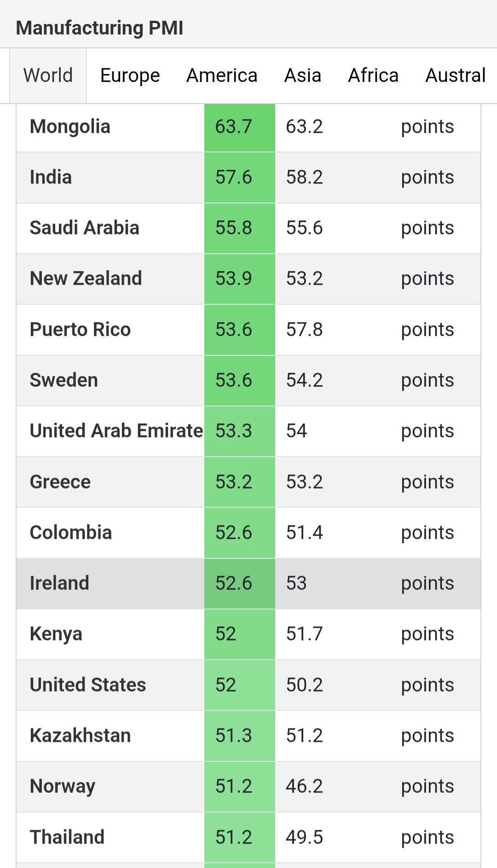Open the Puerto Rico link
Screen dimensions: 497x868
pyautogui.click(x=80, y=330)
